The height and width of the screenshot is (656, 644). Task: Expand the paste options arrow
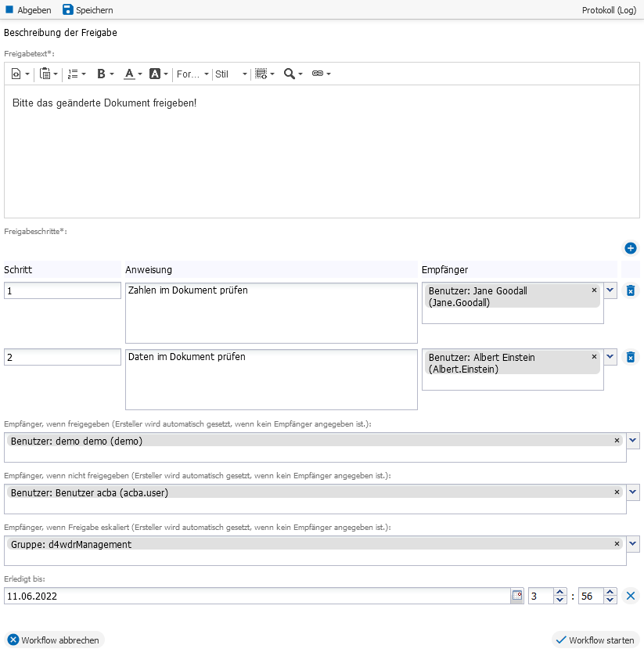[x=56, y=74]
